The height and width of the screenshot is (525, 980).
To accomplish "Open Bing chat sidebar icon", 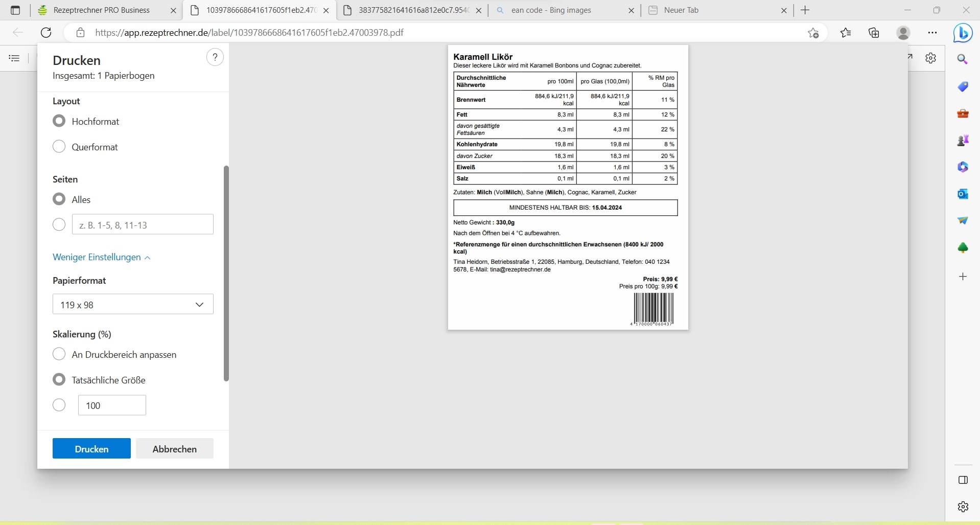I will [x=963, y=33].
